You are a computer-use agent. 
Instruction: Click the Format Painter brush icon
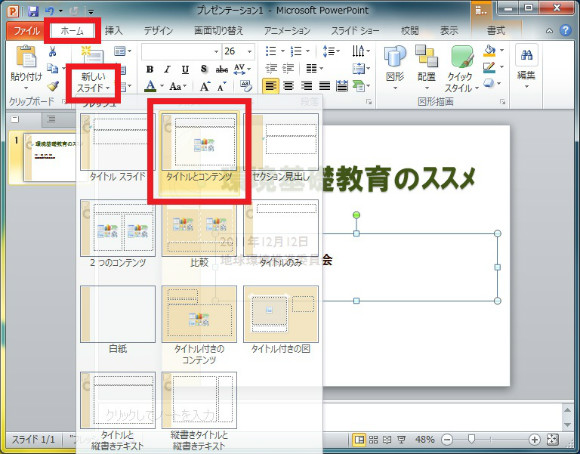click(53, 86)
